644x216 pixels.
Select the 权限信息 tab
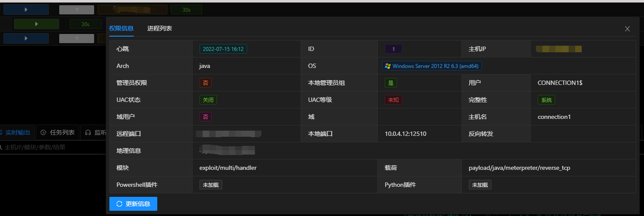(x=122, y=28)
